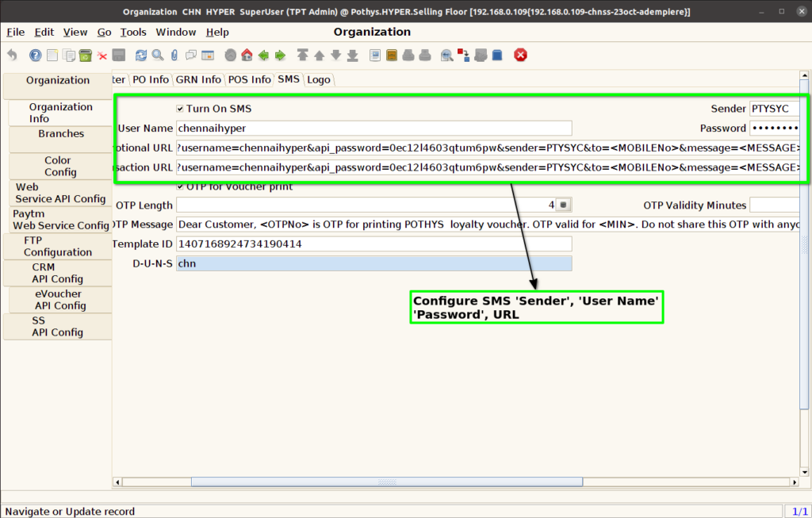Screen dimensions: 812x518
Task: Open Archived documents cabinet icon
Action: [x=392, y=55]
